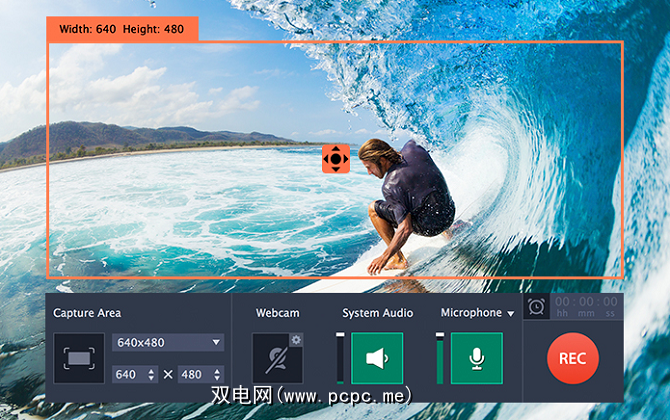Open the 640x480 resolution dropdown
The width and height of the screenshot is (670, 420).
point(168,342)
